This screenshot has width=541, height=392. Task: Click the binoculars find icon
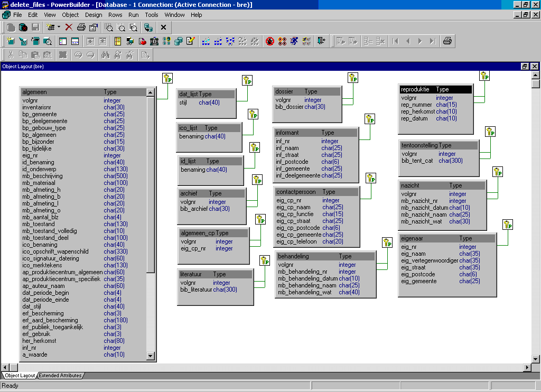pos(105,54)
